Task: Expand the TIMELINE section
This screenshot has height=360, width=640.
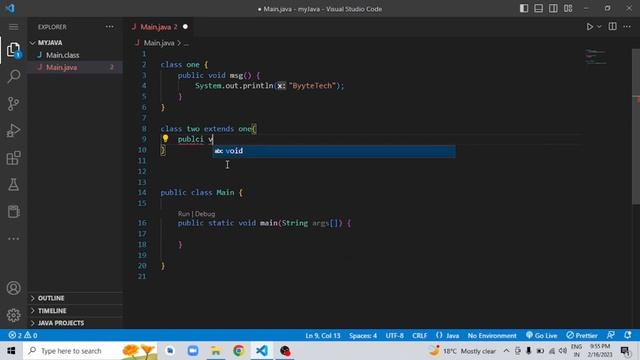Action: pos(75,311)
